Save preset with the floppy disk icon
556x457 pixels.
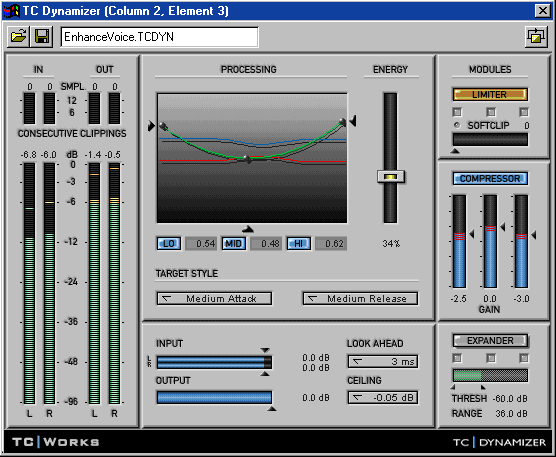coord(42,37)
